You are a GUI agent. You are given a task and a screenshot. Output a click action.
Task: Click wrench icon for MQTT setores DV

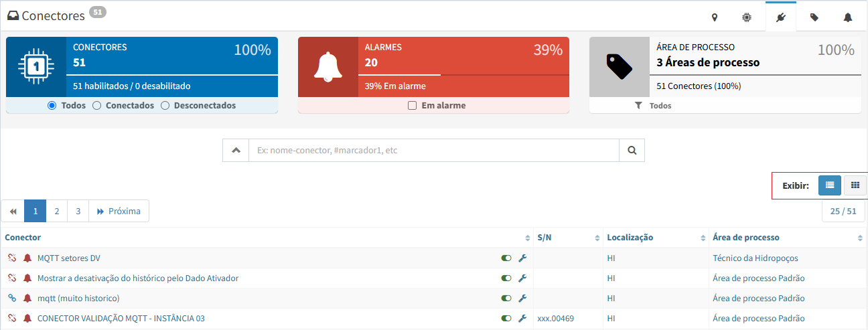(x=522, y=258)
